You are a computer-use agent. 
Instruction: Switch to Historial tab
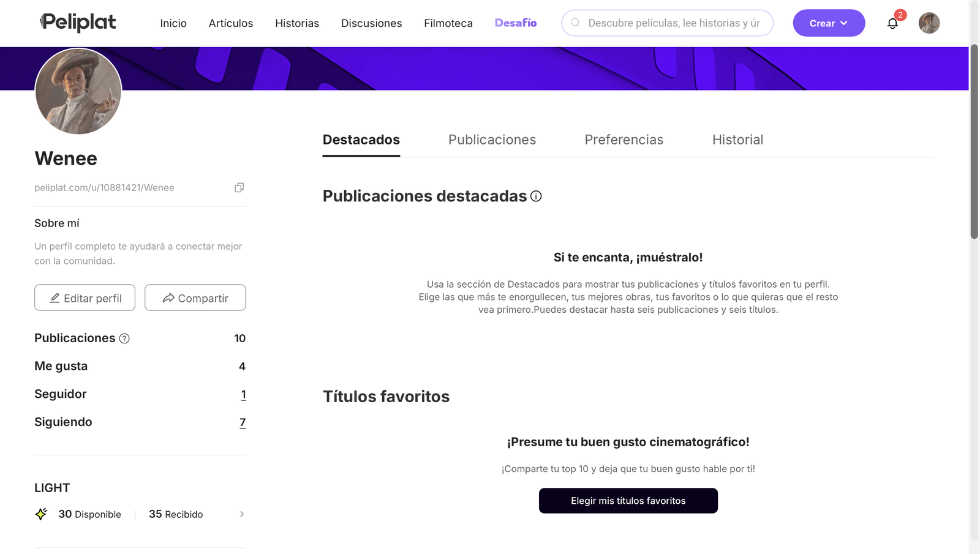(738, 140)
